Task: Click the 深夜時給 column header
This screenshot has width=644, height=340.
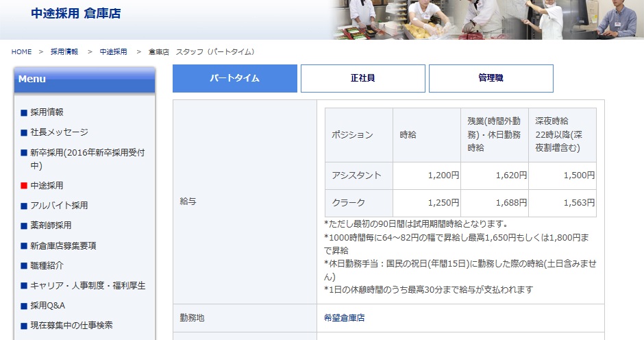Action: click(x=562, y=135)
